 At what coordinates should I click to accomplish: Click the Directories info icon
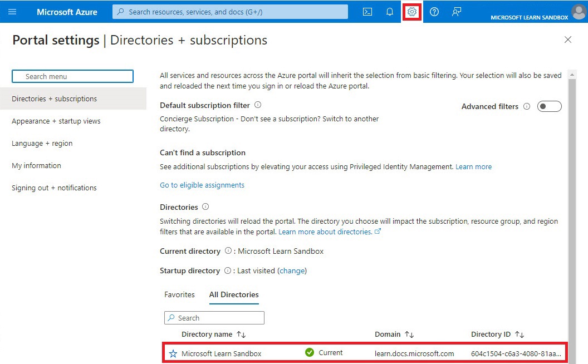(x=205, y=206)
